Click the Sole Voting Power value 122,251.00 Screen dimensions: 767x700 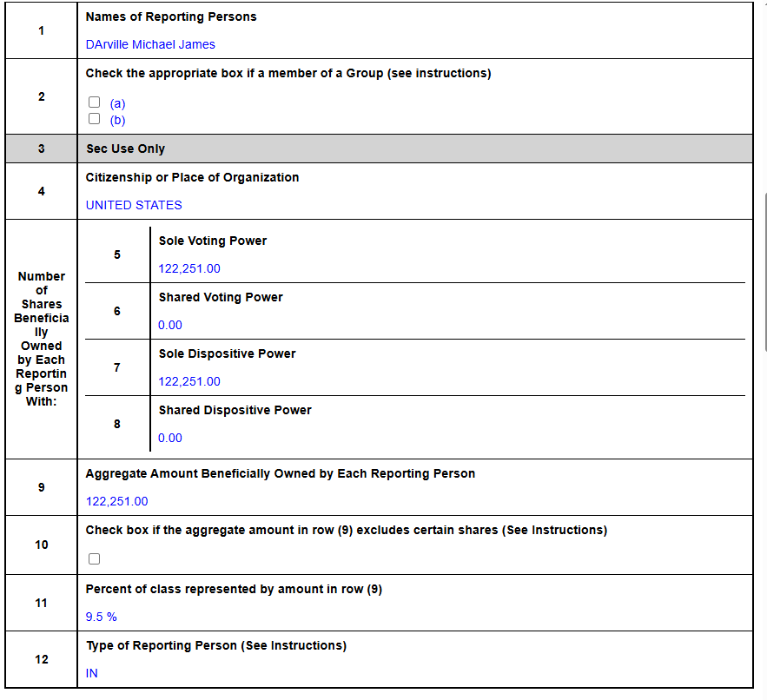pyautogui.click(x=189, y=268)
